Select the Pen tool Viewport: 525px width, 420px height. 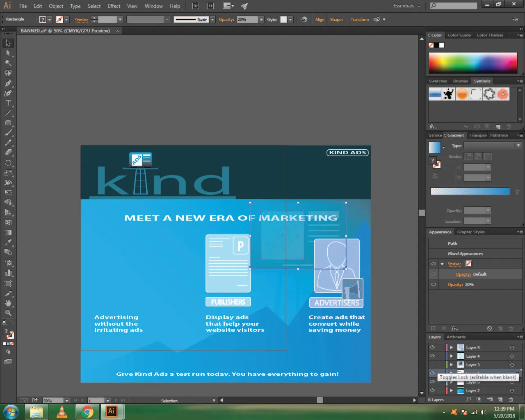tap(8, 83)
